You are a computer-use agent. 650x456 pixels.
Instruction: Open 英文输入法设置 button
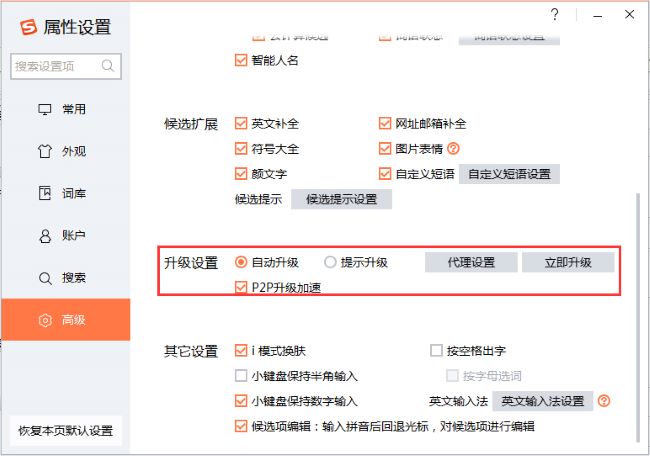[x=543, y=401]
